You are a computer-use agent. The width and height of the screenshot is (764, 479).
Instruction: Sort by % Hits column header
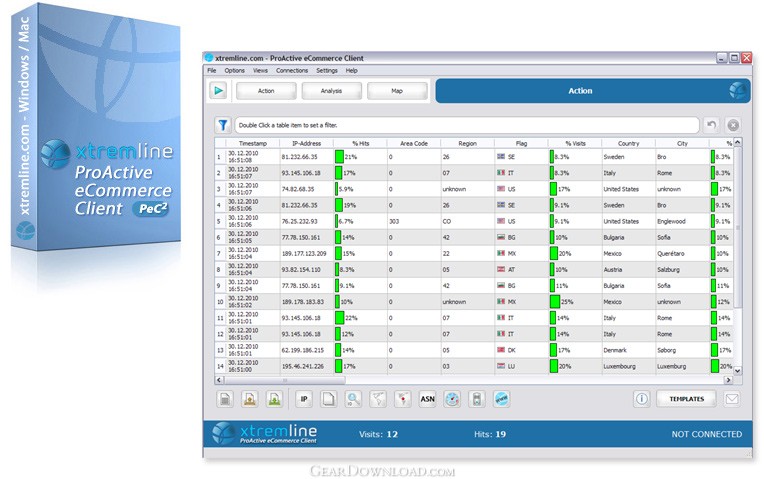[x=361, y=143]
